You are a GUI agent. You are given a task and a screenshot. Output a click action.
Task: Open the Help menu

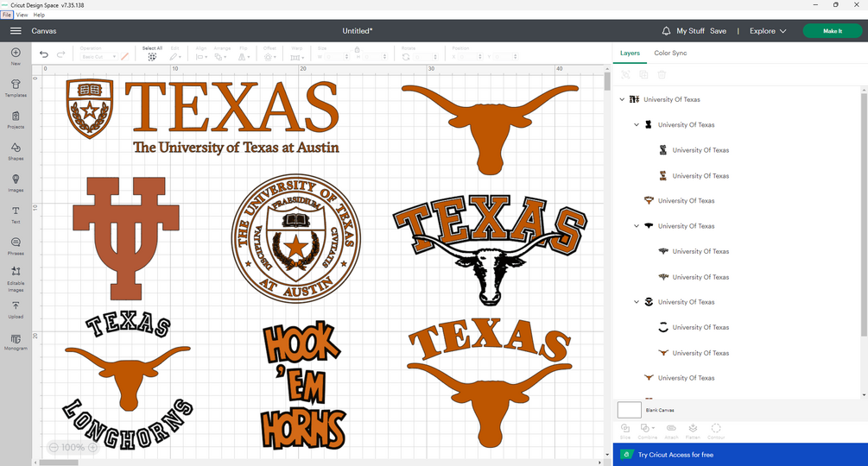click(x=39, y=15)
